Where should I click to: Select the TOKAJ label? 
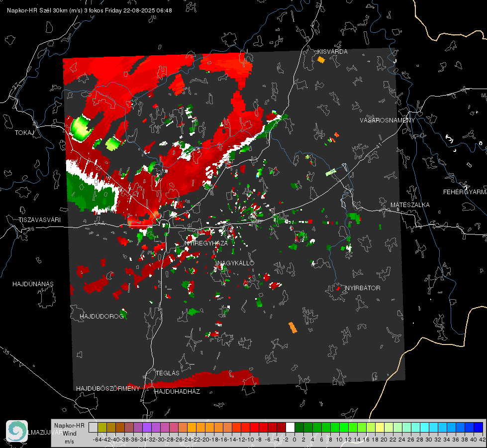[24, 133]
